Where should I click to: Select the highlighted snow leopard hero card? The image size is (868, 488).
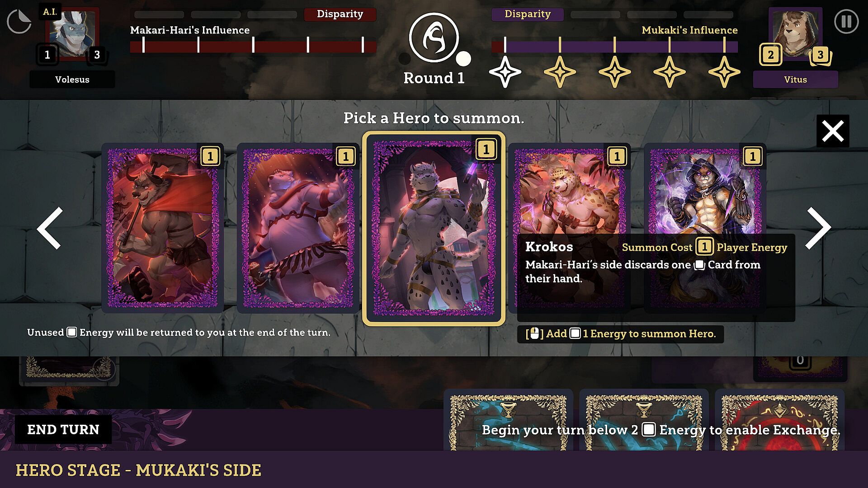tap(434, 228)
